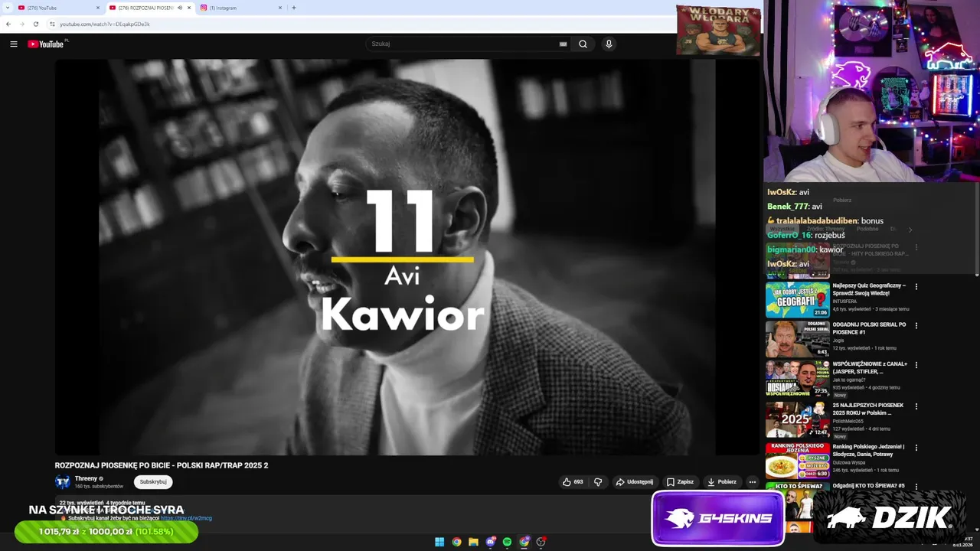Viewport: 980px width, 551px height.
Task: Open the tiny.pl link in description
Action: [186, 518]
